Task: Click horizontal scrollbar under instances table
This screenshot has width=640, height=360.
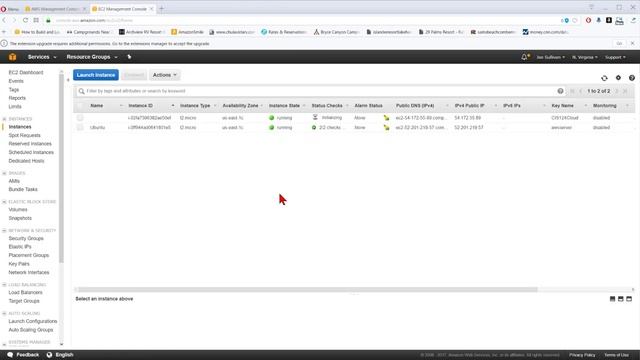Action: (308, 289)
